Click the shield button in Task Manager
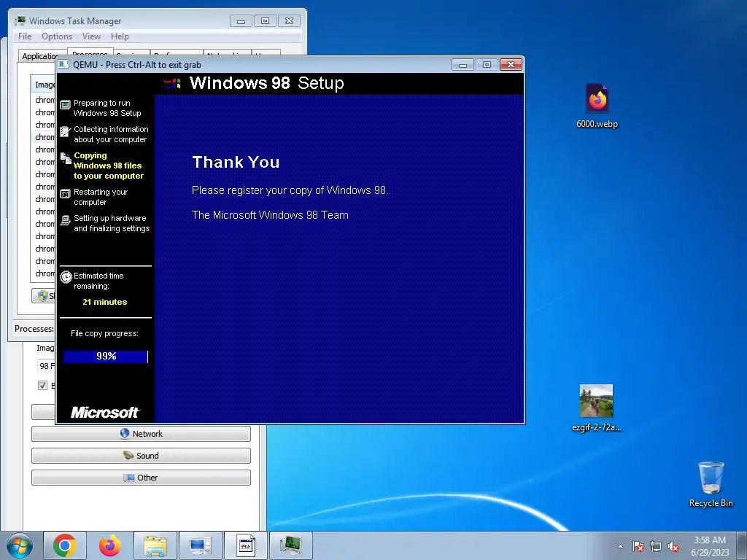Viewport: 747px width, 560px height. click(x=44, y=296)
